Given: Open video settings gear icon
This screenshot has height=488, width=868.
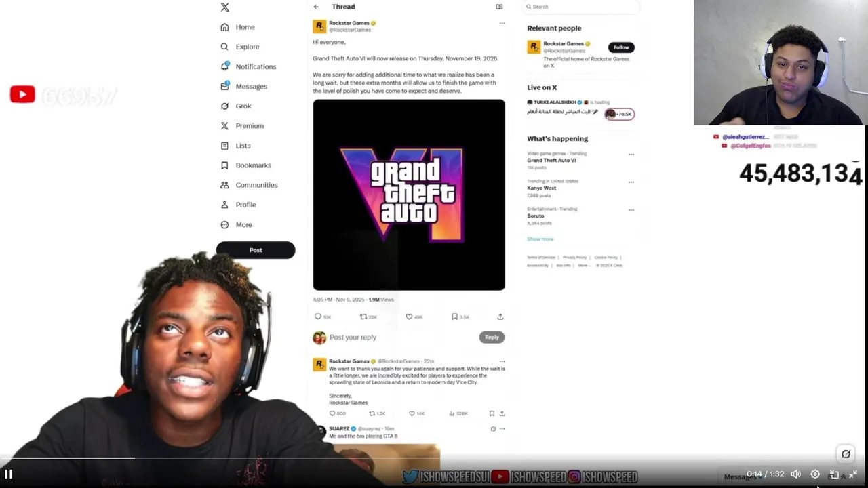Looking at the screenshot, I should (815, 474).
